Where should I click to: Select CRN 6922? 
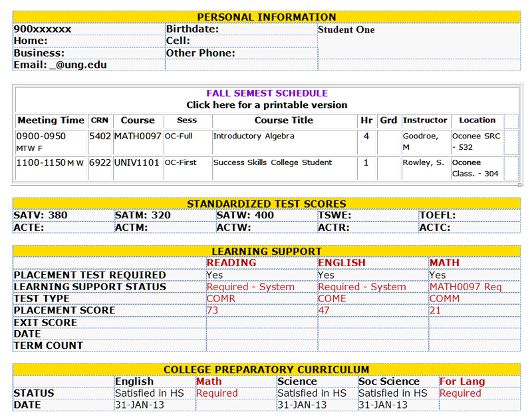coord(99,162)
